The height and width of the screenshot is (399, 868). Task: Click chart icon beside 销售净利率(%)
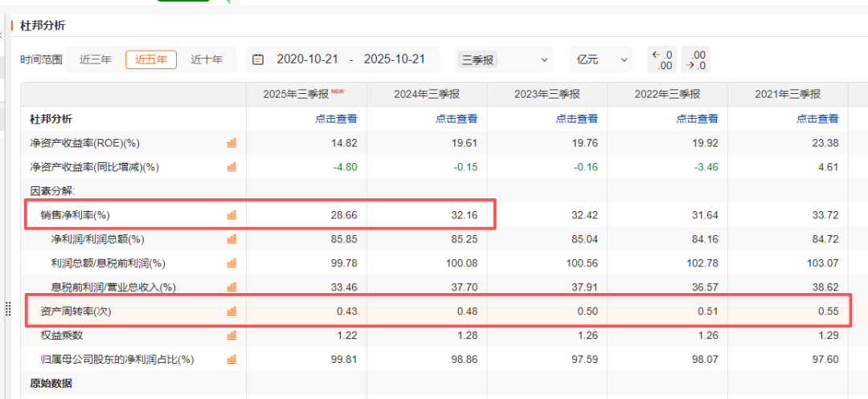[231, 215]
